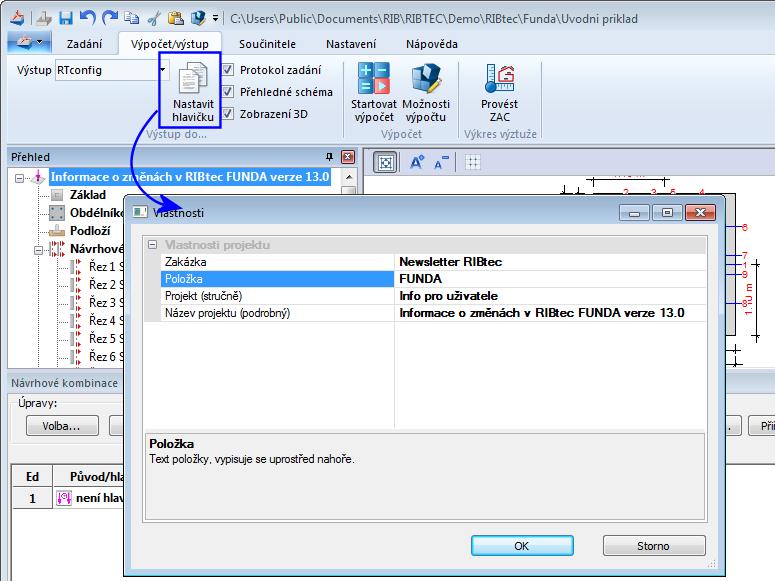
Task: Edit the 'Newsletter RIBtec' value field
Action: point(550,262)
